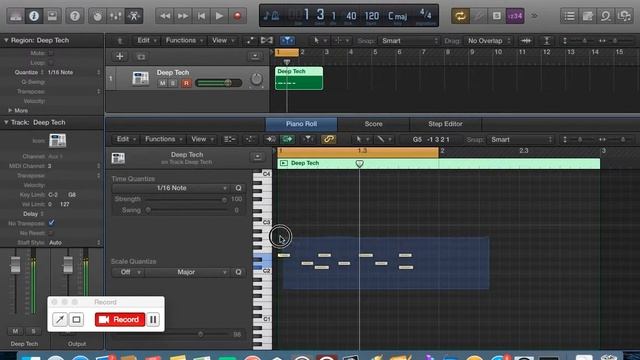Open the Scale Quantize Off dropdown
640x360 pixels.
(x=128, y=272)
